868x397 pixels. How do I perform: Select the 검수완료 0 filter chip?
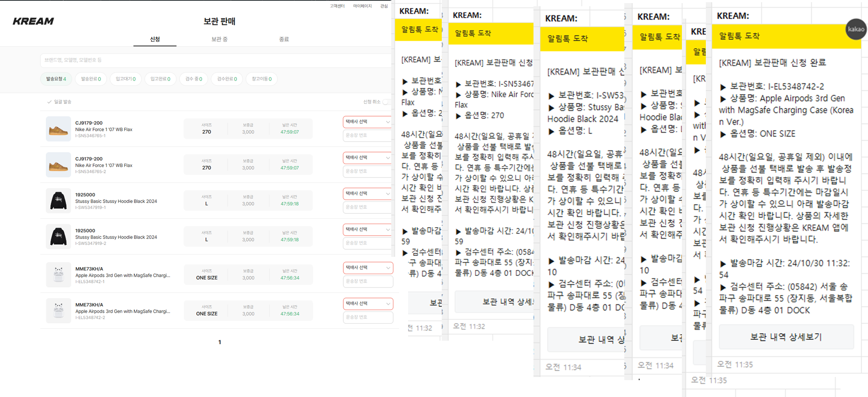227,79
